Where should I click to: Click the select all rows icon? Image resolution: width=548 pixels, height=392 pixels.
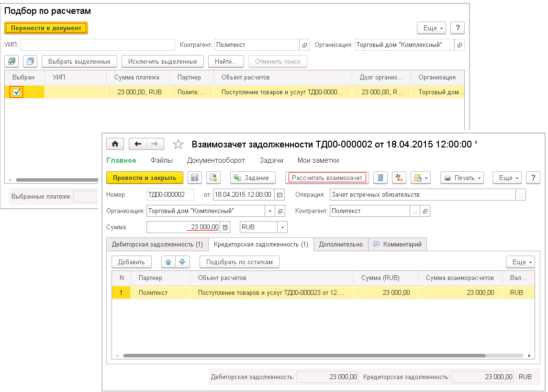tap(11, 61)
